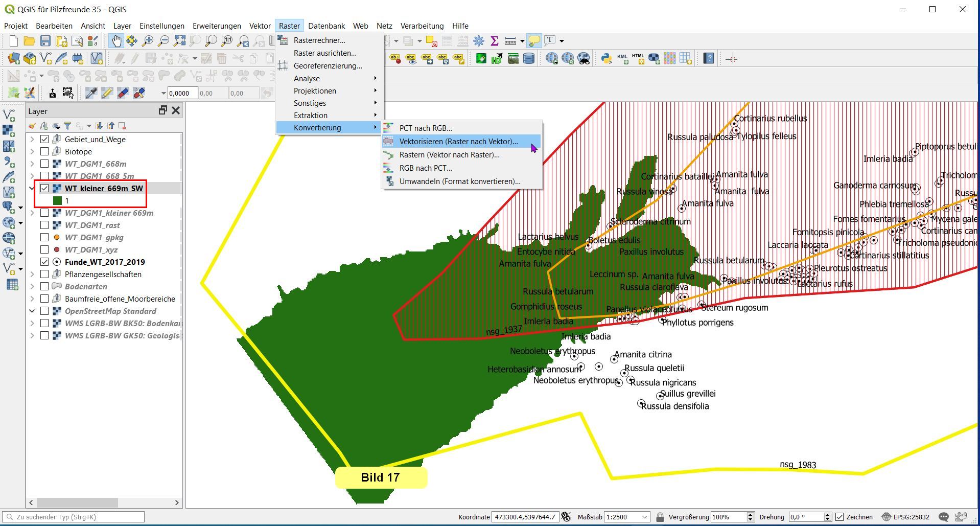Open the Processing toolbox gear icon
The width and height of the screenshot is (980, 526).
479,41
